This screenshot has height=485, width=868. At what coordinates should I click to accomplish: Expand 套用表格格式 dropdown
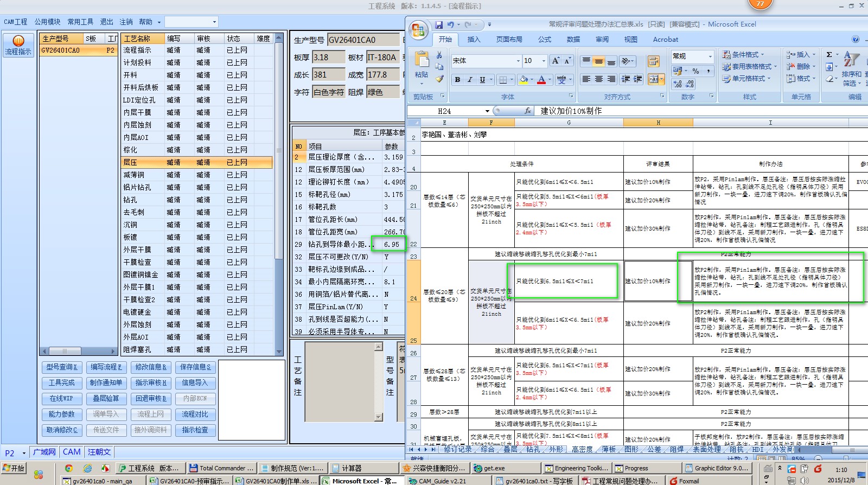click(750, 67)
